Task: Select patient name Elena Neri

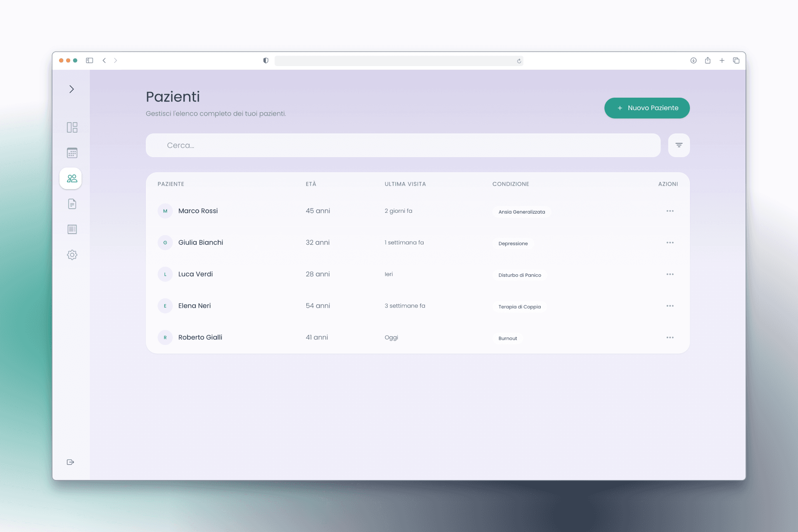Action: (x=195, y=305)
